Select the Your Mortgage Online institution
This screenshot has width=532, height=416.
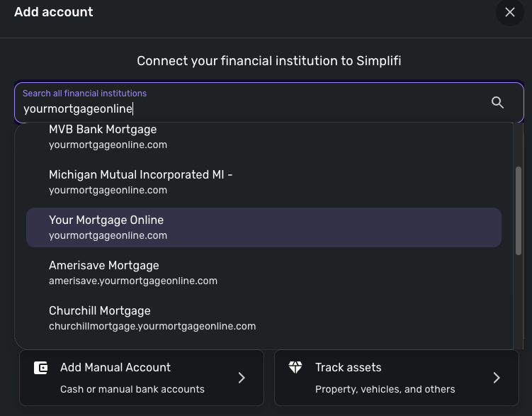click(106, 227)
